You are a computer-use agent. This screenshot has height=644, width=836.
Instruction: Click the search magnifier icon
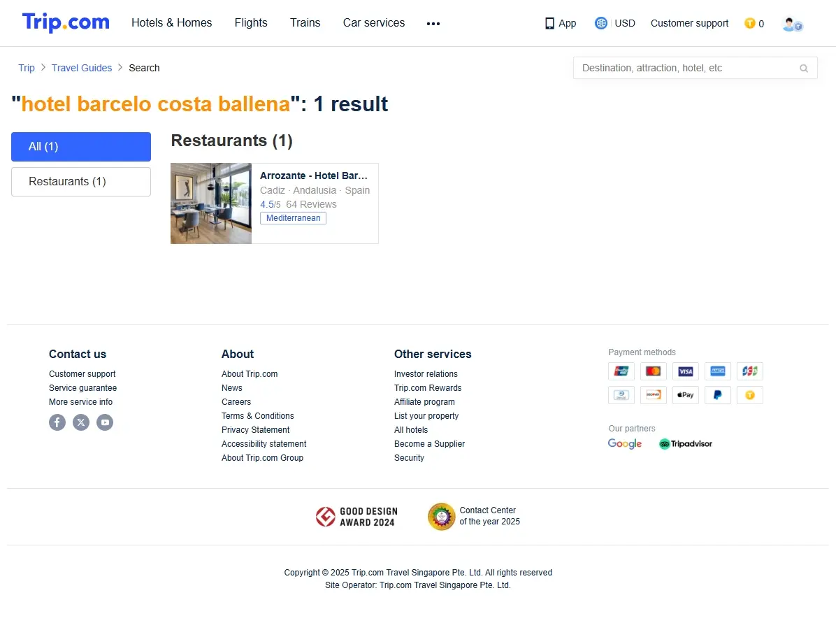point(803,69)
